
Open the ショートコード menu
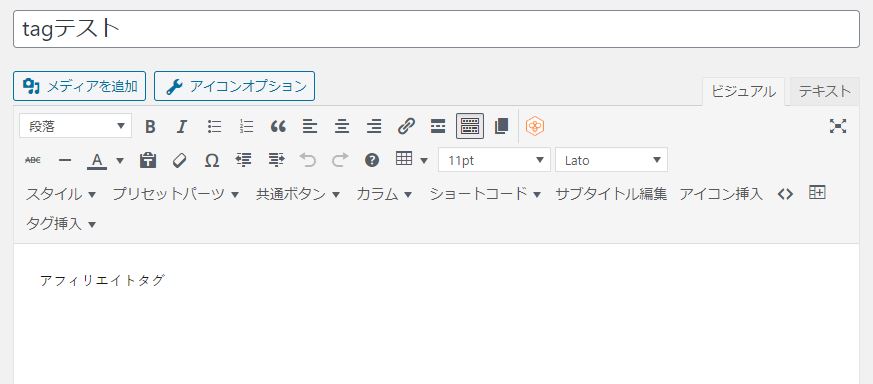point(484,194)
